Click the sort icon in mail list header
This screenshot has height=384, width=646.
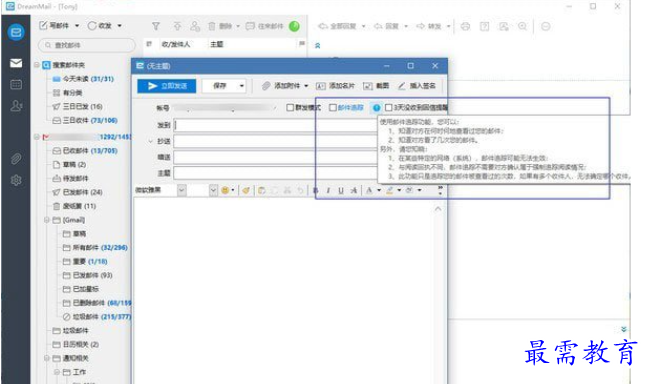pos(149,44)
